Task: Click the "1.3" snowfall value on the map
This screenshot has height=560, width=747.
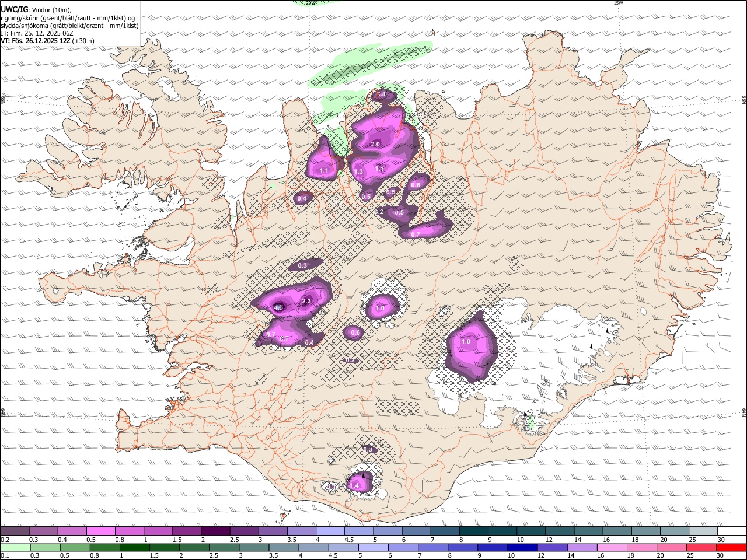Action: pyautogui.click(x=358, y=172)
